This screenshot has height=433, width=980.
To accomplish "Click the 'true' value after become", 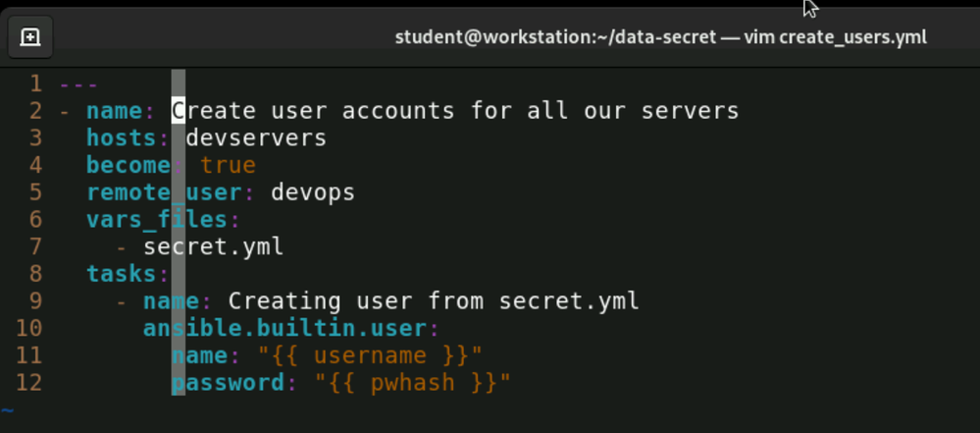I will pos(228,164).
